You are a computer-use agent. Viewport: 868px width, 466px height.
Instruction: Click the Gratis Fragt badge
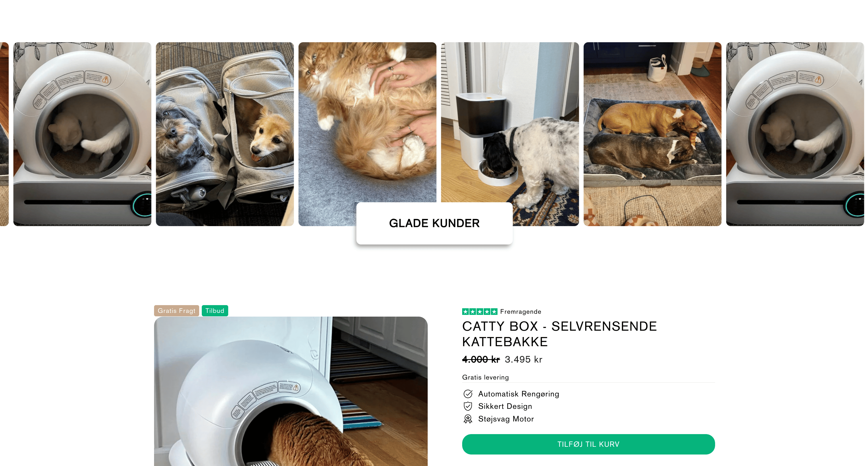[176, 311]
